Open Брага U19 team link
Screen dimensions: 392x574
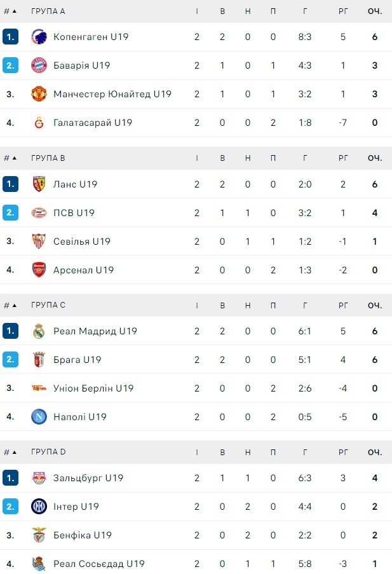77,360
